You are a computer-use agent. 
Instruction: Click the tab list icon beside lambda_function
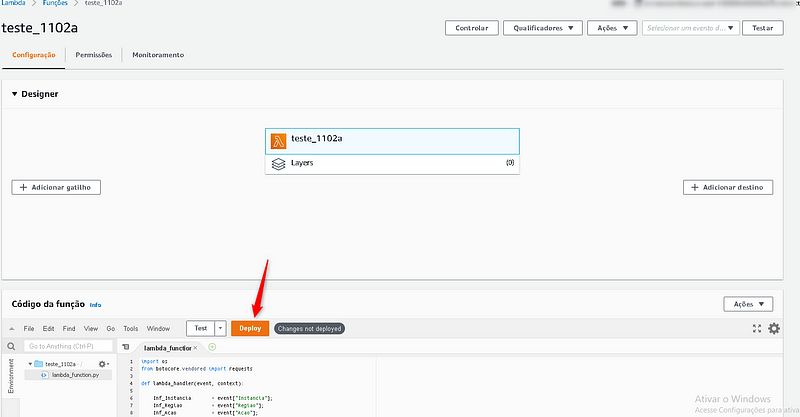126,347
